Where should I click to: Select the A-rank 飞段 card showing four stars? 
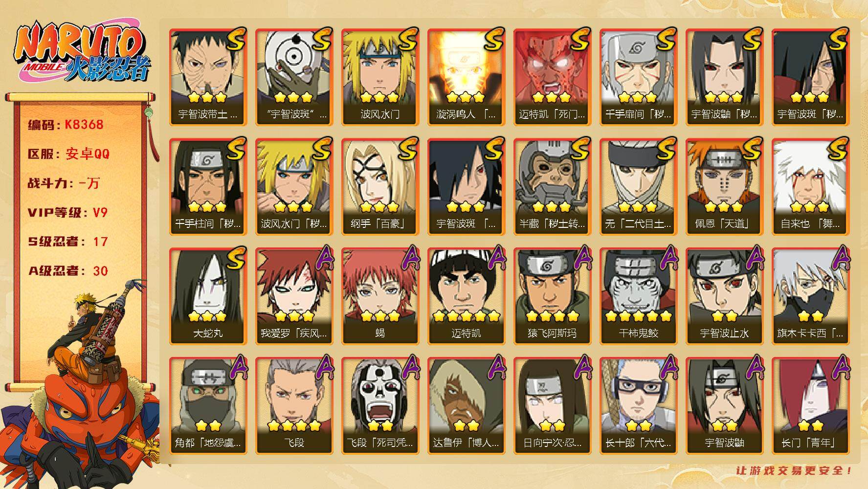[x=294, y=405]
